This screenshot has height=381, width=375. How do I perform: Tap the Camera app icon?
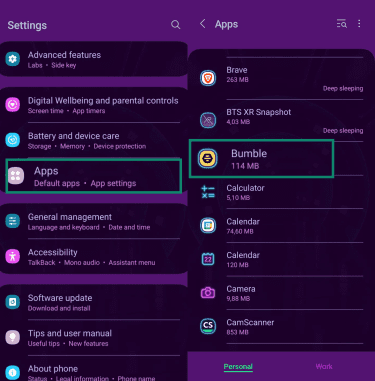click(x=208, y=293)
